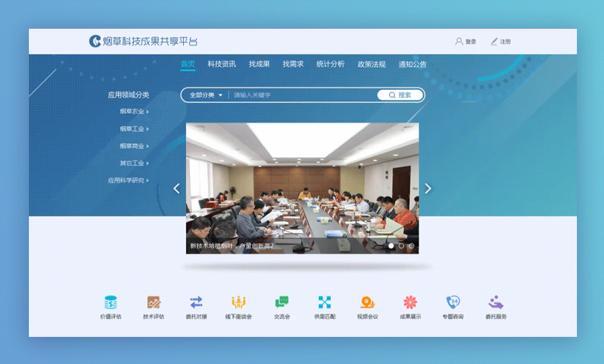Switch to the 科技资讯 tab
The image size is (604, 364).
(221, 64)
